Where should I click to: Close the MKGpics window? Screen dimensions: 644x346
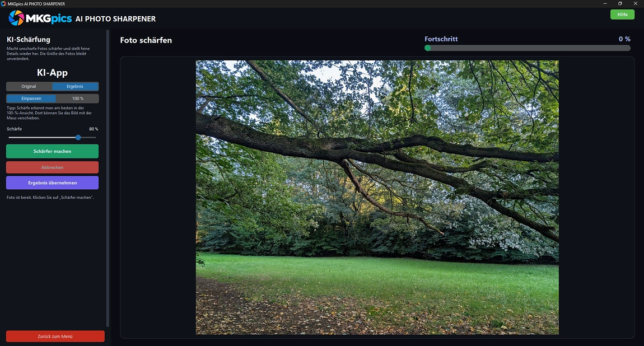(x=636, y=4)
